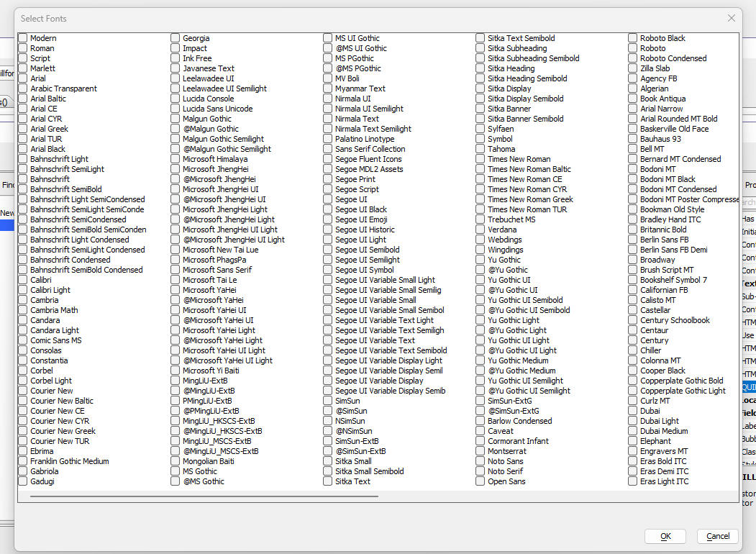Select the Georgia font checkbox
The width and height of the screenshot is (756, 554).
[176, 38]
